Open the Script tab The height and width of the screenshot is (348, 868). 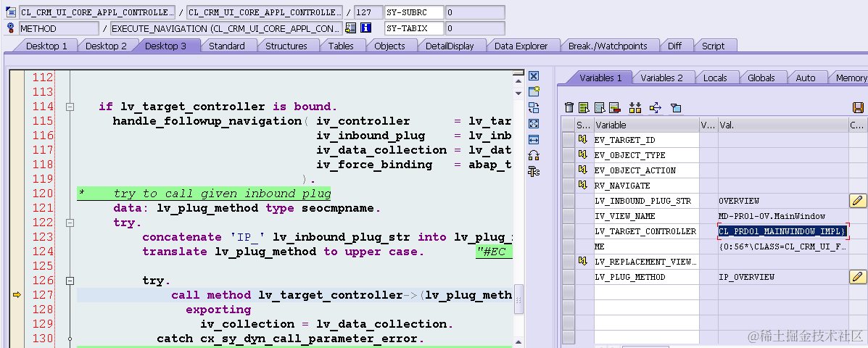point(713,46)
